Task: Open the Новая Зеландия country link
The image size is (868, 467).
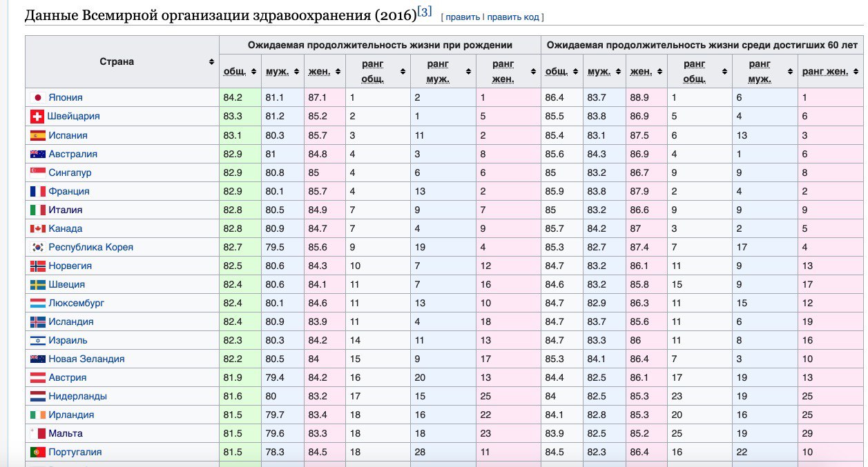Action: 86,359
